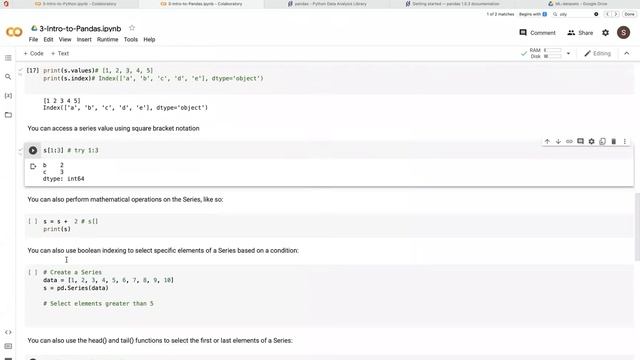Clear the s[1:3] cell output icon
Image resolution: width=640 pixels, height=360 pixels.
click(x=33, y=166)
